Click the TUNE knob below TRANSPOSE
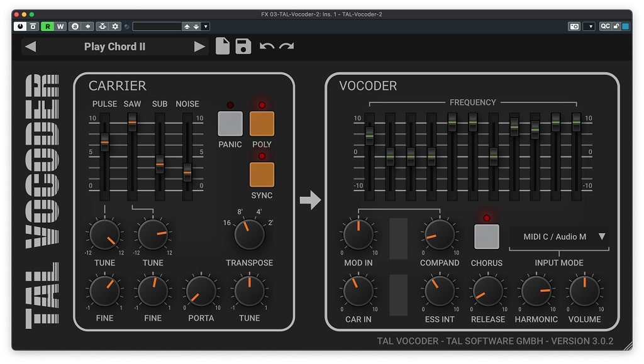This screenshot has height=364, width=644. [249, 291]
